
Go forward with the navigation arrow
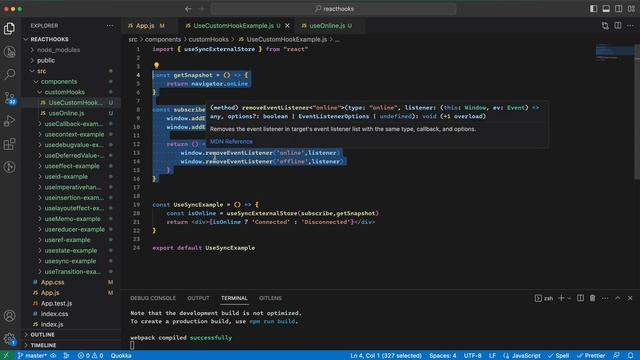(201, 9)
